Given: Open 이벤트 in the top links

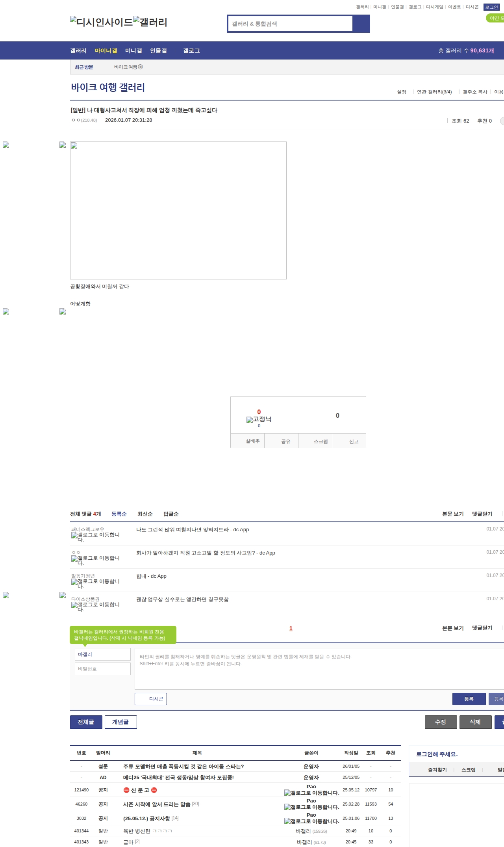Looking at the screenshot, I should (454, 7).
